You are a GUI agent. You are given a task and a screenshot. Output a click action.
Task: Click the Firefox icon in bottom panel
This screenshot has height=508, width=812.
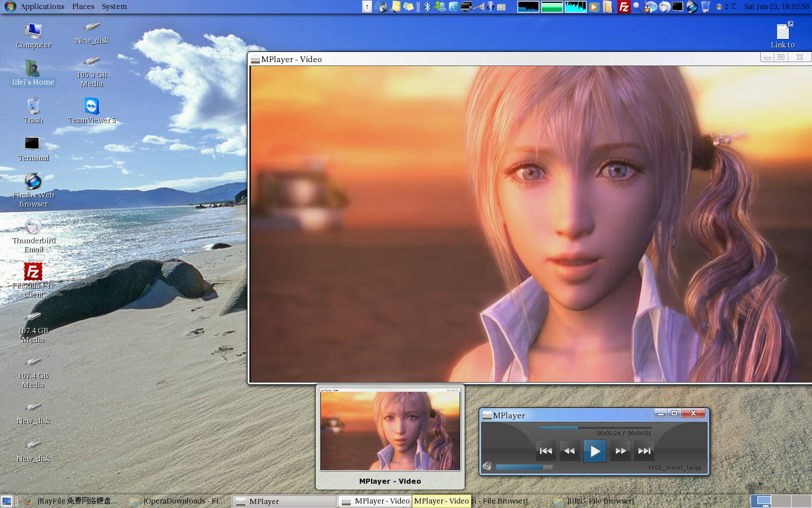pyautogui.click(x=27, y=501)
